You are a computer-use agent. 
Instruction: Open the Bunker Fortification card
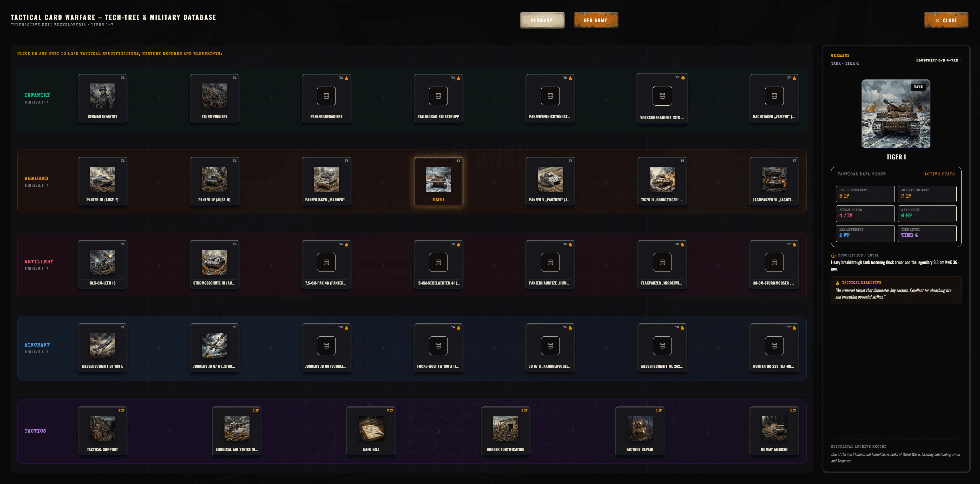tap(505, 431)
